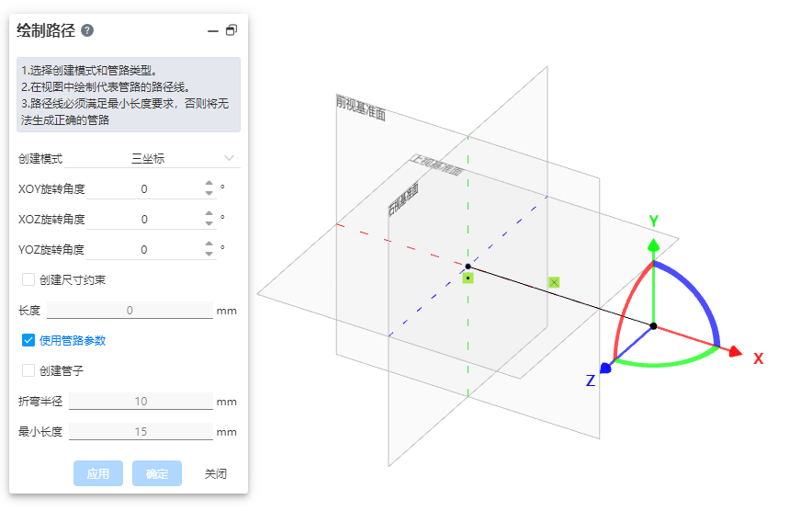
Task: Increase YOZ旋转角度 with up arrow
Action: (x=209, y=244)
